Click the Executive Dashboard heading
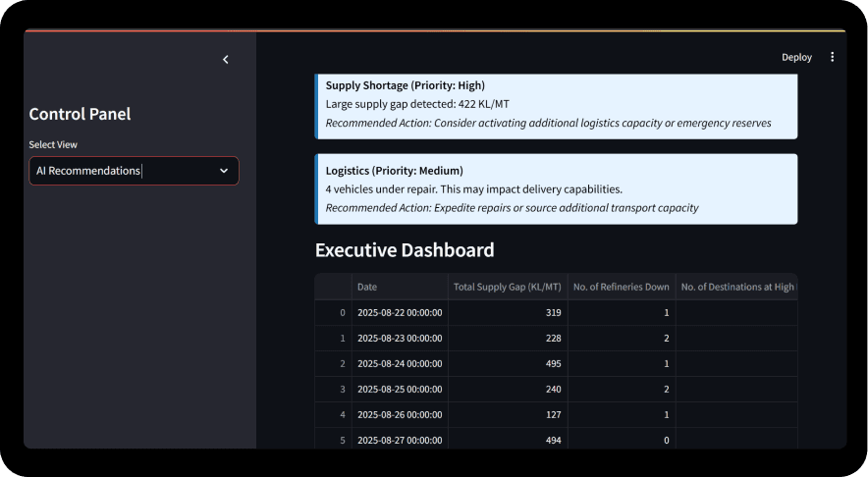This screenshot has height=477, width=868. click(405, 249)
